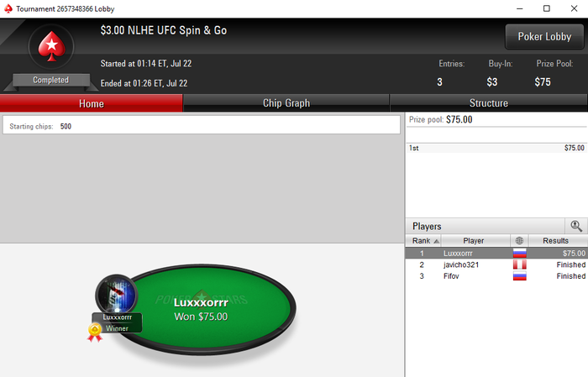Maximize the tournament lobby window
The height and width of the screenshot is (377, 588).
pos(547,8)
